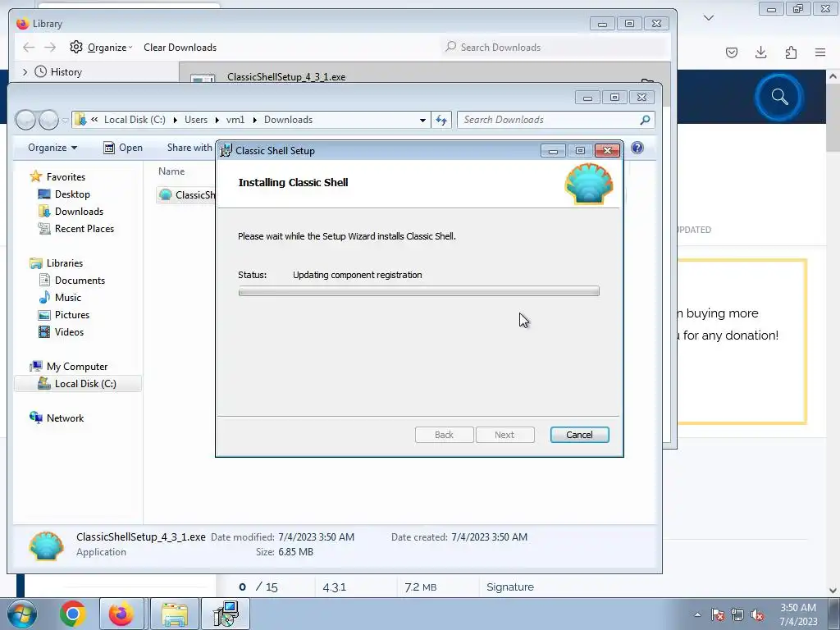This screenshot has width=840, height=630.
Task: Select Libraries in navigation pane
Action: (64, 263)
